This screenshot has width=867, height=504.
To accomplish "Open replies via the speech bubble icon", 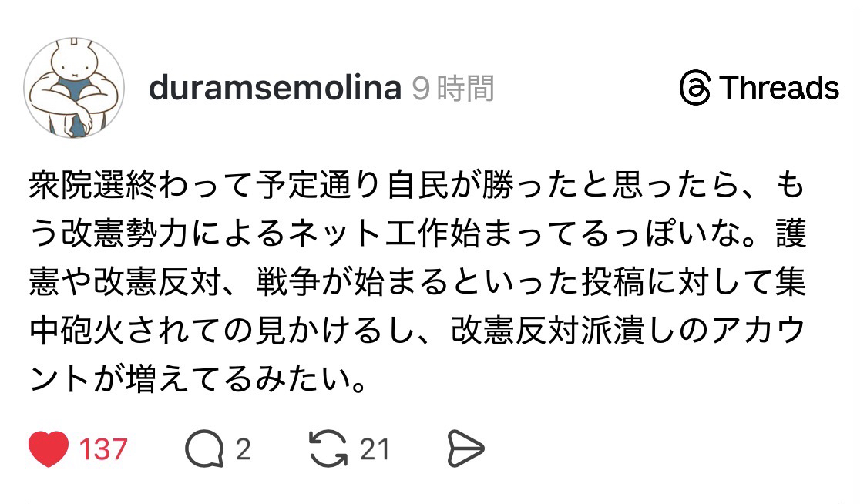I will pyautogui.click(x=204, y=449).
